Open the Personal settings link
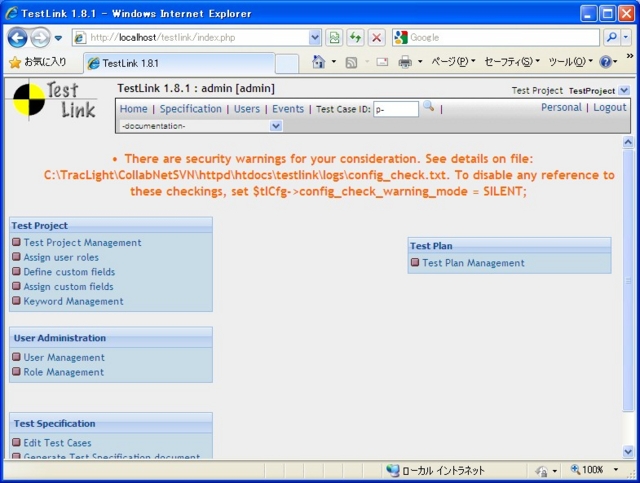640x483 pixels. point(561,107)
